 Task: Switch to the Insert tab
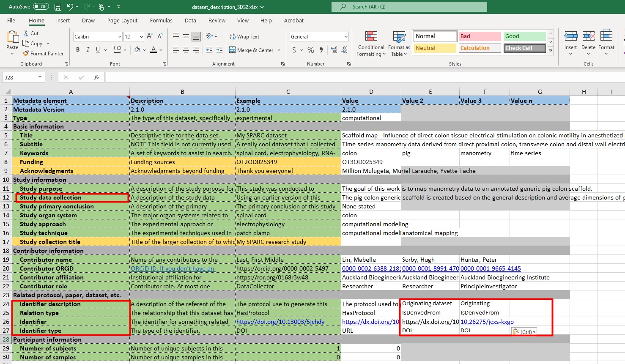[x=63, y=20]
